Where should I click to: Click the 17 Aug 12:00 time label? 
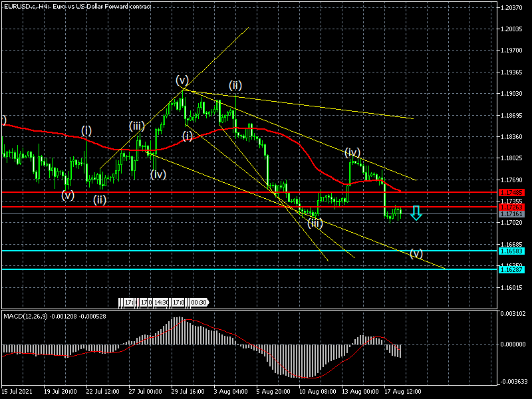[x=403, y=392]
